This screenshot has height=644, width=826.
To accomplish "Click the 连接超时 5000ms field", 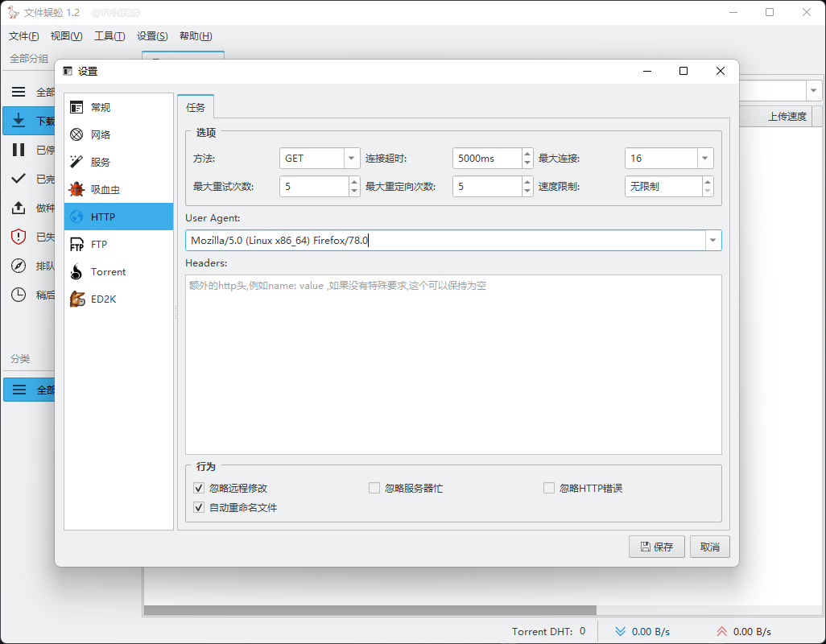I will tap(487, 159).
